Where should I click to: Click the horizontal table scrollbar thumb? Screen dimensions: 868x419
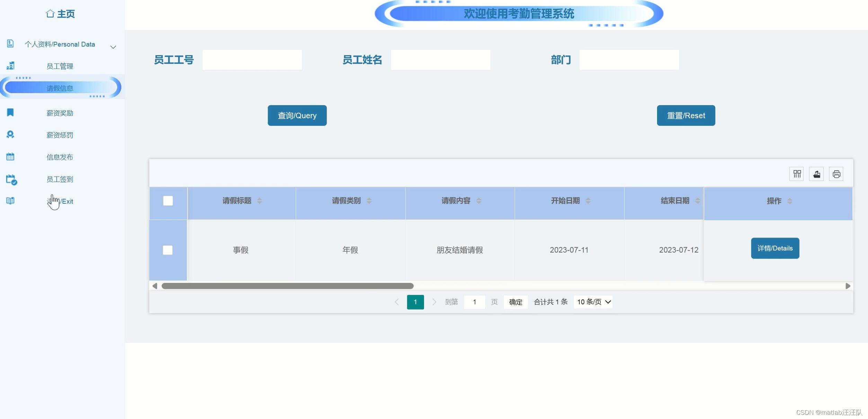[x=287, y=286]
